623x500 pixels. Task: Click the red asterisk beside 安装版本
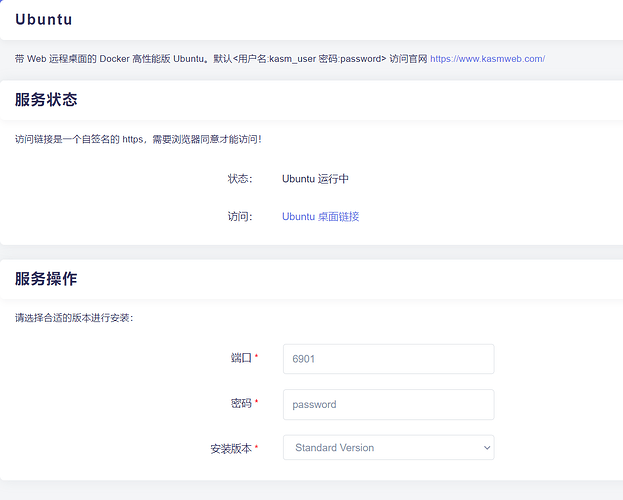click(x=257, y=447)
